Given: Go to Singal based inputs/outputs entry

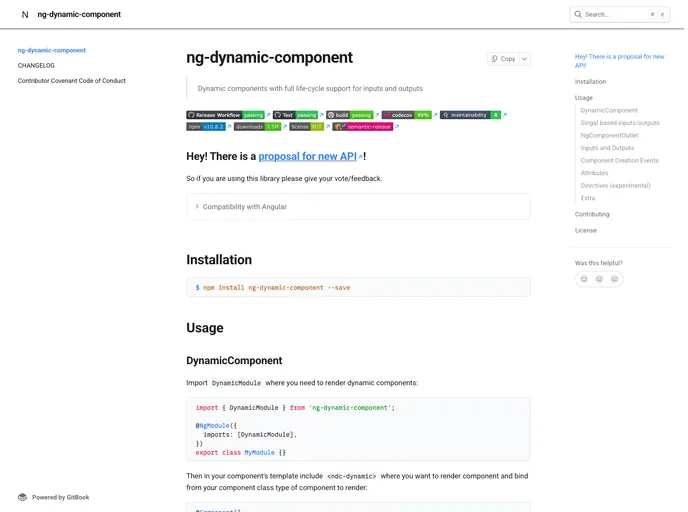Looking at the screenshot, I should (x=620, y=123).
